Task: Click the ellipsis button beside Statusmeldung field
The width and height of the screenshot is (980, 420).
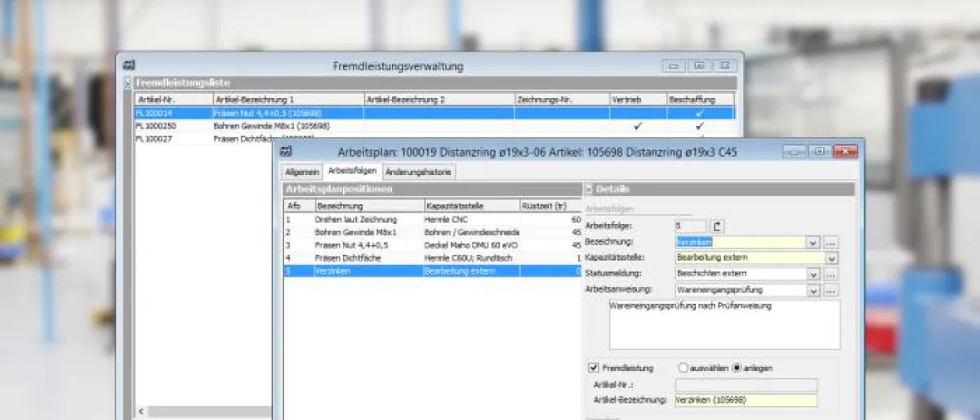Action: pyautogui.click(x=831, y=274)
